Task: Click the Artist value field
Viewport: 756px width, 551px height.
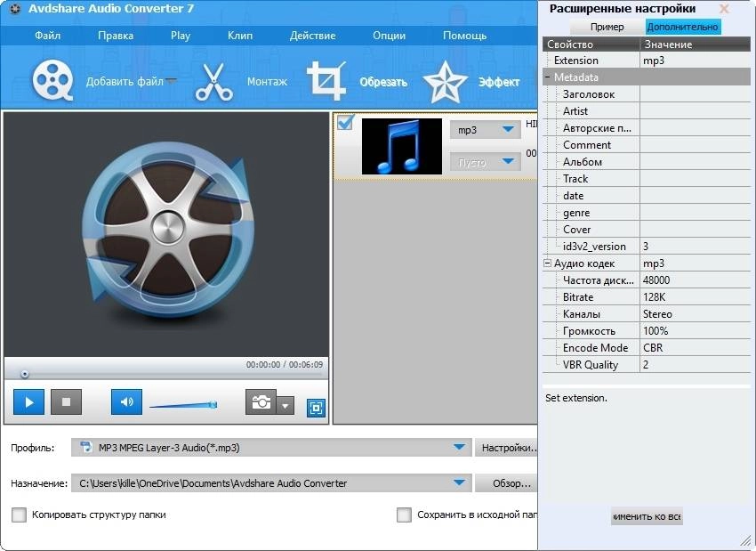Action: tap(696, 111)
